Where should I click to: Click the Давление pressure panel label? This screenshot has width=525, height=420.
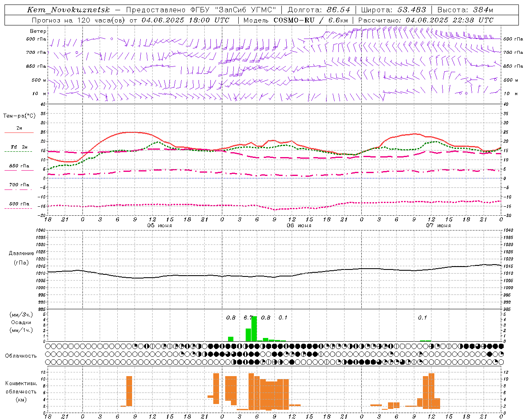tap(21, 253)
